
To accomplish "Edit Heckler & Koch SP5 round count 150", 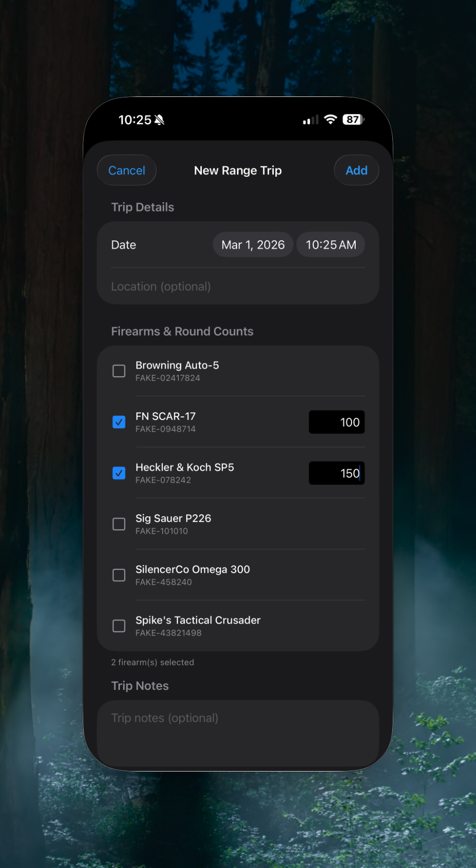I will coord(337,473).
